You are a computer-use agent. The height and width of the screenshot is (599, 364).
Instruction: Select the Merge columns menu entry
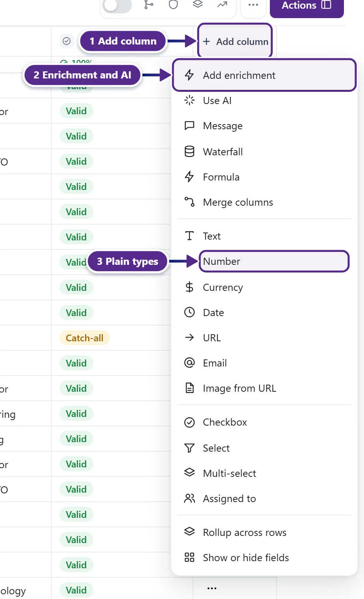264,202
